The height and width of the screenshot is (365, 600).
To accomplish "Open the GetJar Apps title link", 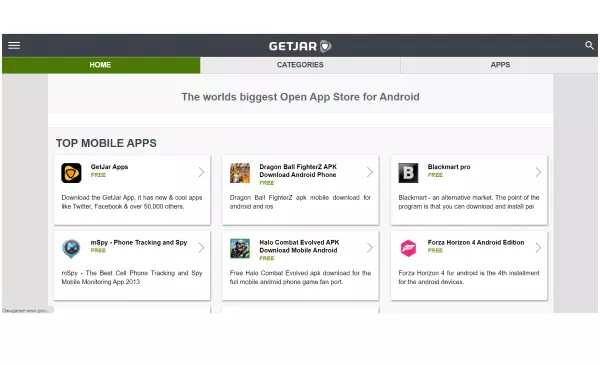I will click(x=109, y=167).
